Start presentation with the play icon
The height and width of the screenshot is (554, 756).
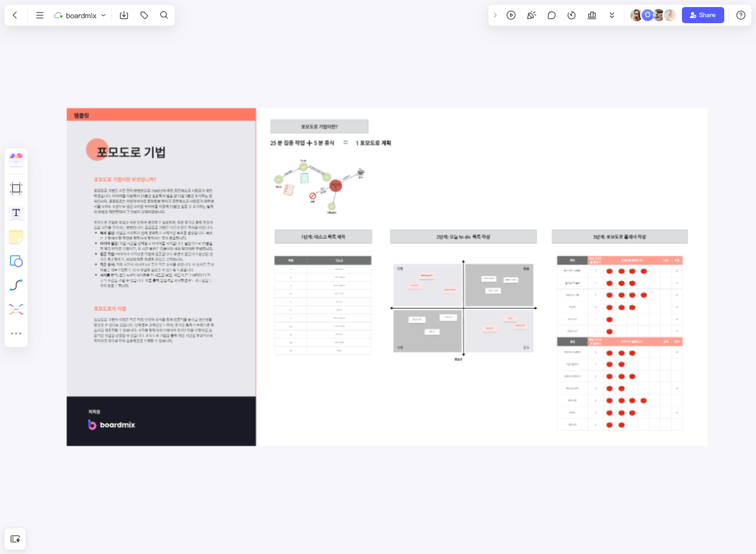(x=511, y=15)
